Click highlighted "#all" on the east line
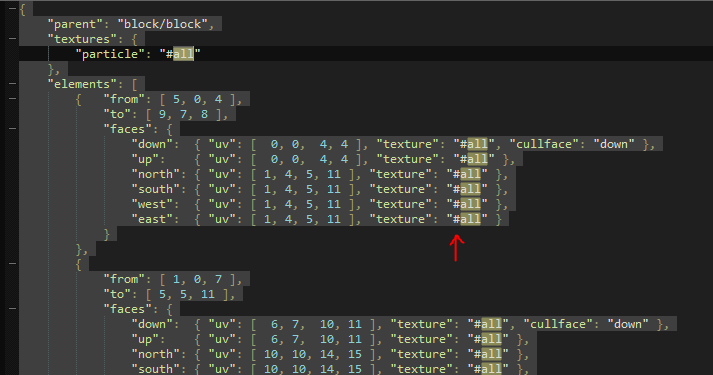 click(x=467, y=219)
